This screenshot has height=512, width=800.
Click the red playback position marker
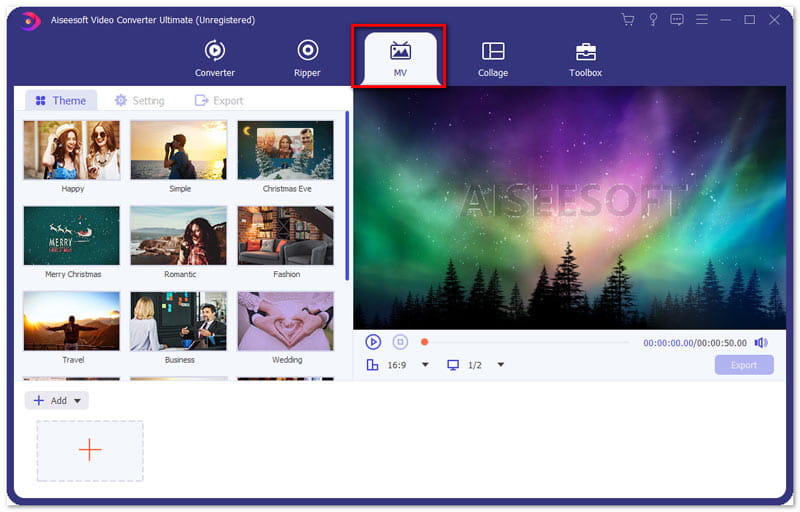pos(424,342)
